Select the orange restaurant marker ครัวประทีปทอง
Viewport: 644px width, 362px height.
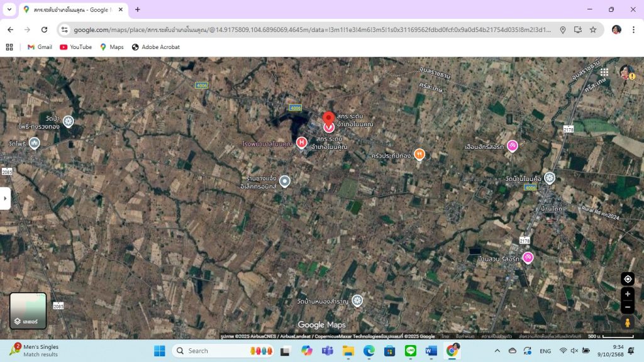coord(419,155)
